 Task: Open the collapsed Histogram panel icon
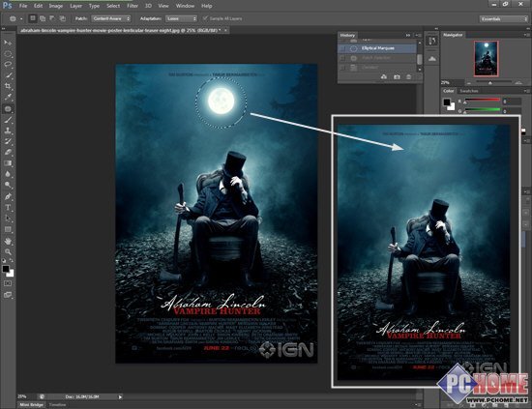coord(432,59)
